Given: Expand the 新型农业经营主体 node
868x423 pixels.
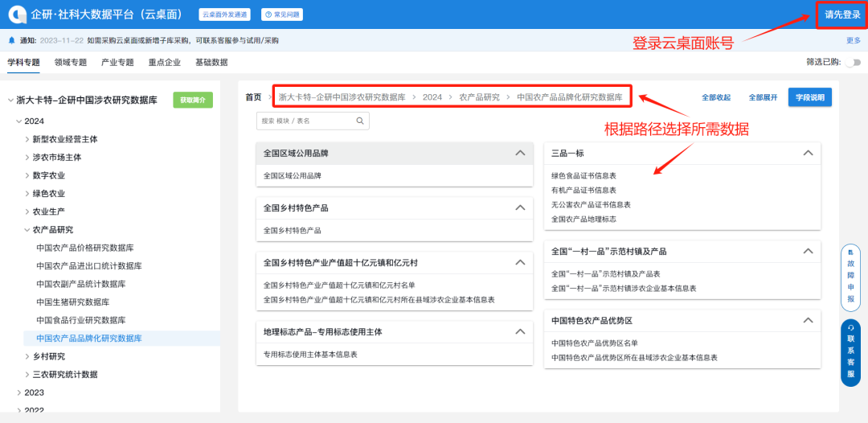Looking at the screenshot, I should pos(27,139).
